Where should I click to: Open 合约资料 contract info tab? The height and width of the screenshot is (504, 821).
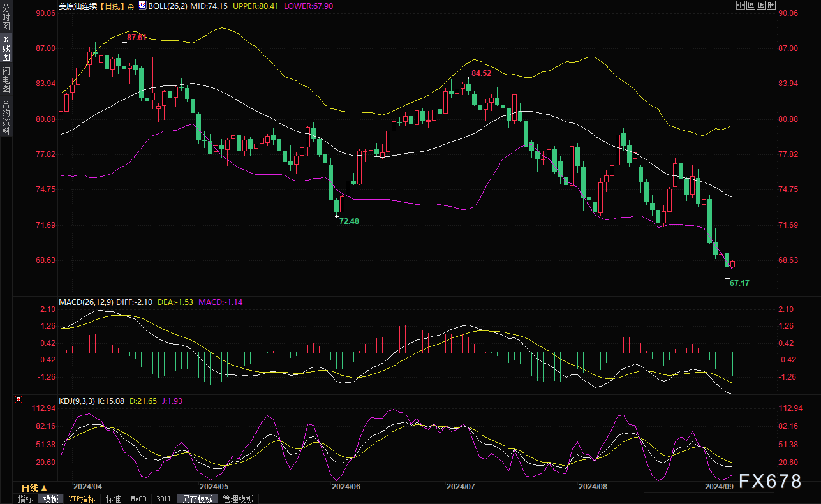tap(6, 117)
